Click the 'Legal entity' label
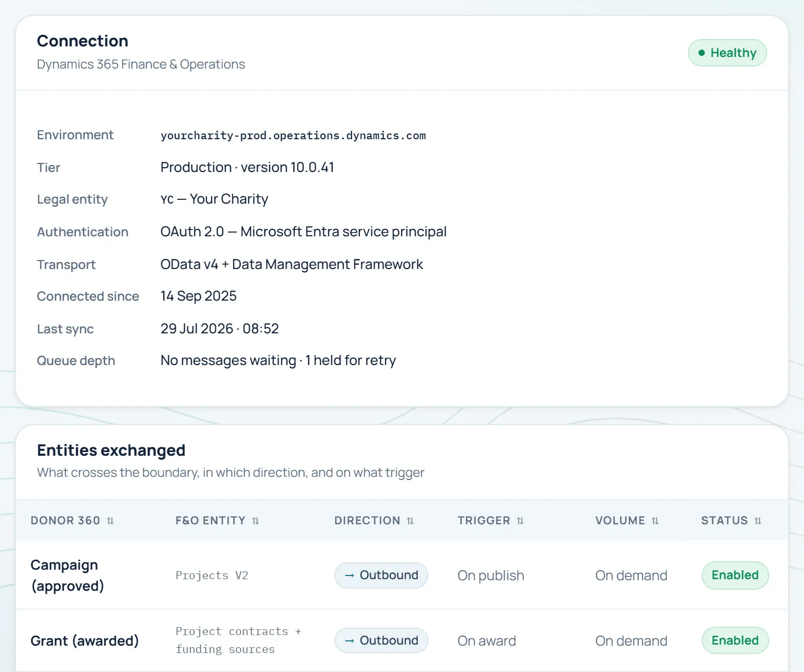 (x=72, y=199)
